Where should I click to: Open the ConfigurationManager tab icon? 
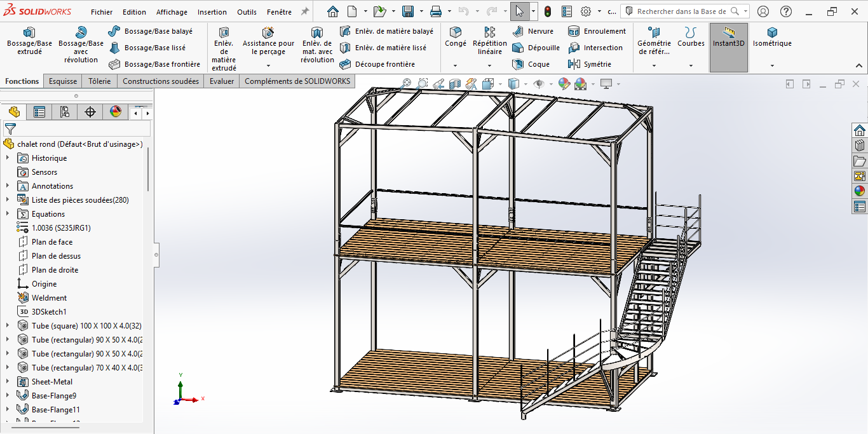(65, 112)
